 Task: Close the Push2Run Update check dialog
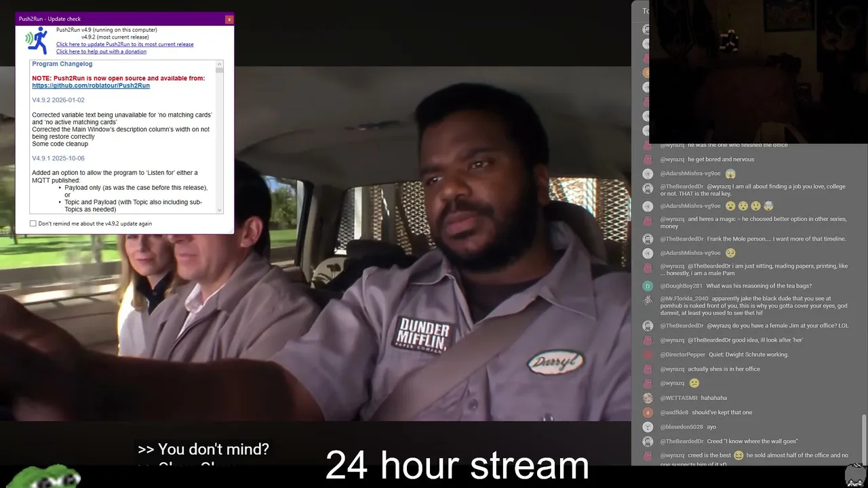pos(229,19)
